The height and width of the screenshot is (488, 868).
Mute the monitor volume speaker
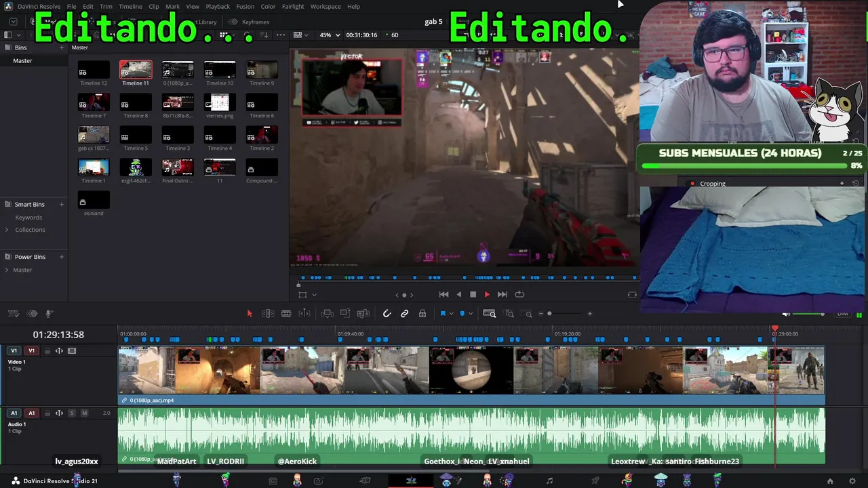pyautogui.click(x=786, y=314)
